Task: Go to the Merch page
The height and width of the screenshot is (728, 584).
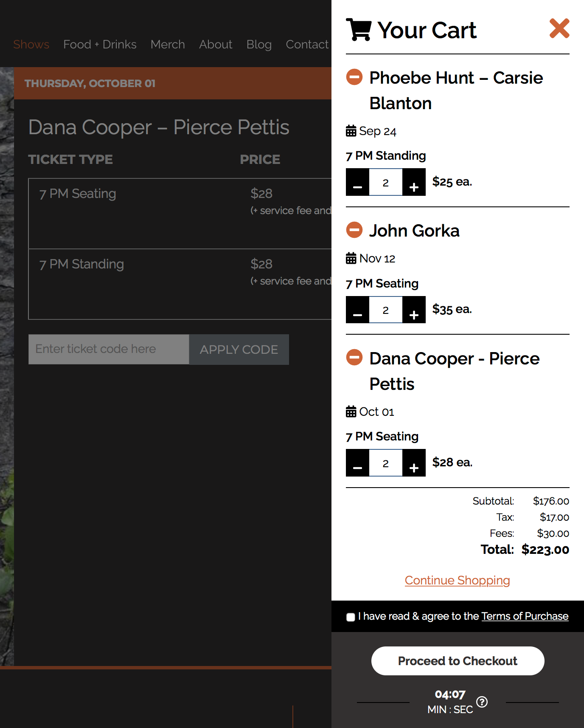Action: click(x=168, y=44)
